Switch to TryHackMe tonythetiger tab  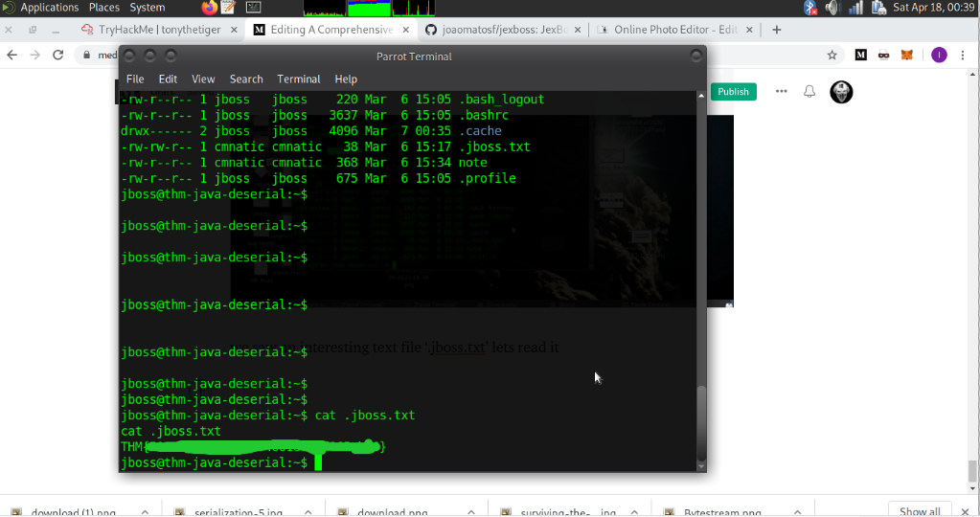click(x=159, y=30)
